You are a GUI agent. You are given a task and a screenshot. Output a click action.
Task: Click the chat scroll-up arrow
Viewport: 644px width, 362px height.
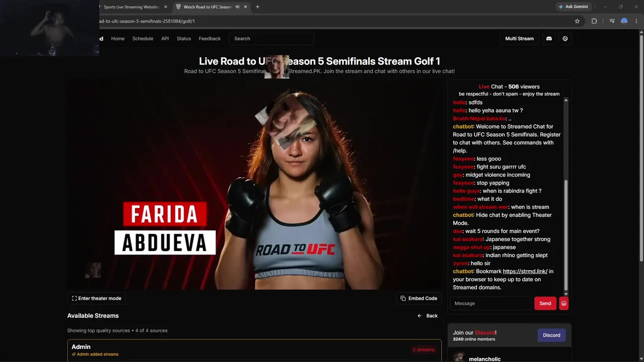566,101
